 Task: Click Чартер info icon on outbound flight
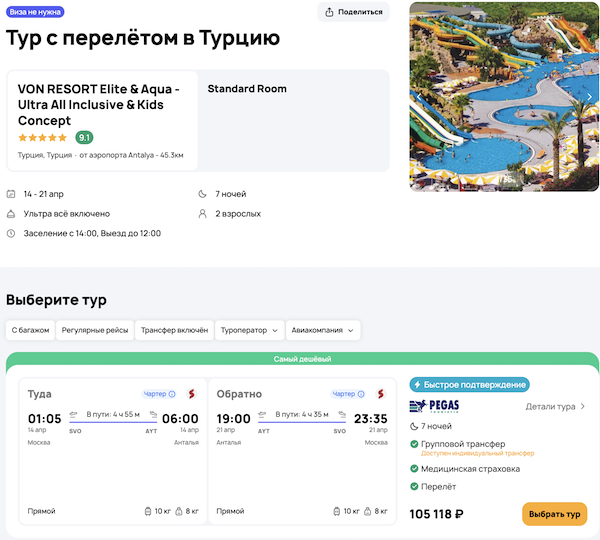[x=172, y=394]
